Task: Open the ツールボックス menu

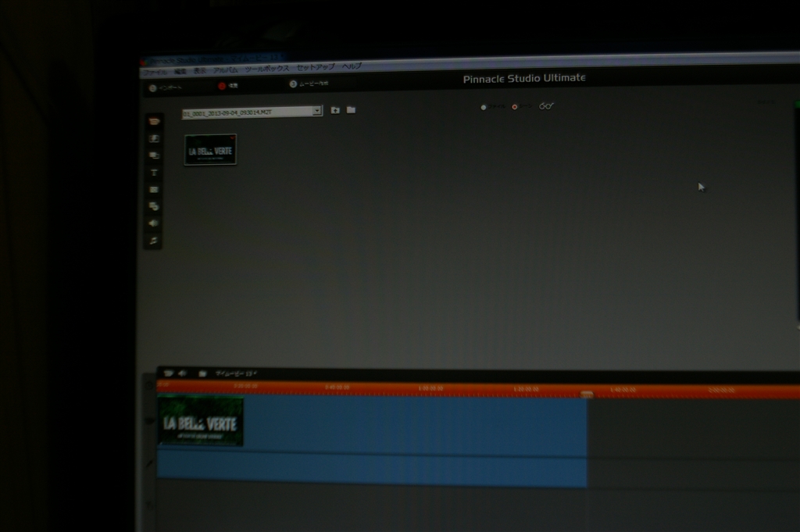Action: 267,69
